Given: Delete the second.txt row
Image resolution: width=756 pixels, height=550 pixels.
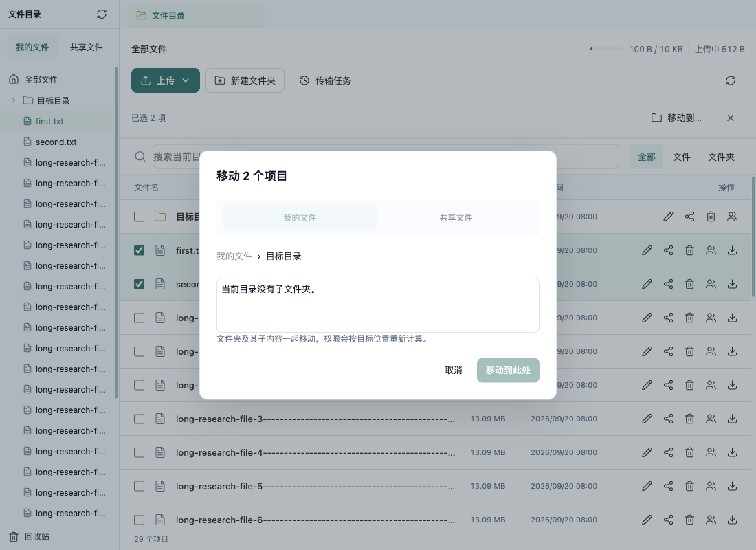Looking at the screenshot, I should tap(689, 284).
